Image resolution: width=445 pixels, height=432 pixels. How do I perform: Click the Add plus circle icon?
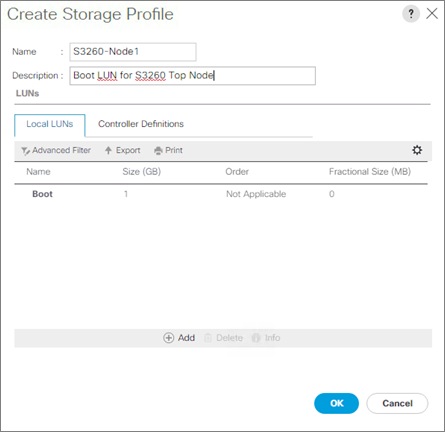(168, 338)
